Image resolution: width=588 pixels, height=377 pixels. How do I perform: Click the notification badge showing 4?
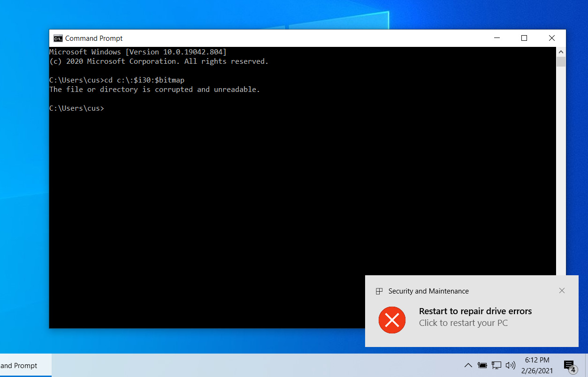[573, 369]
